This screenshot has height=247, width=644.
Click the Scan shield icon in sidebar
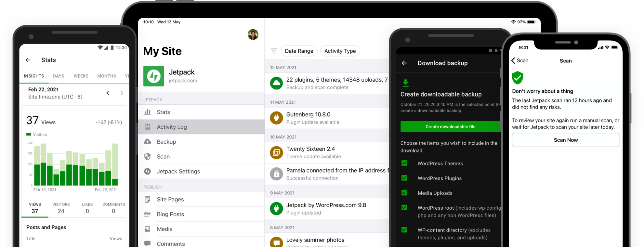tap(148, 157)
